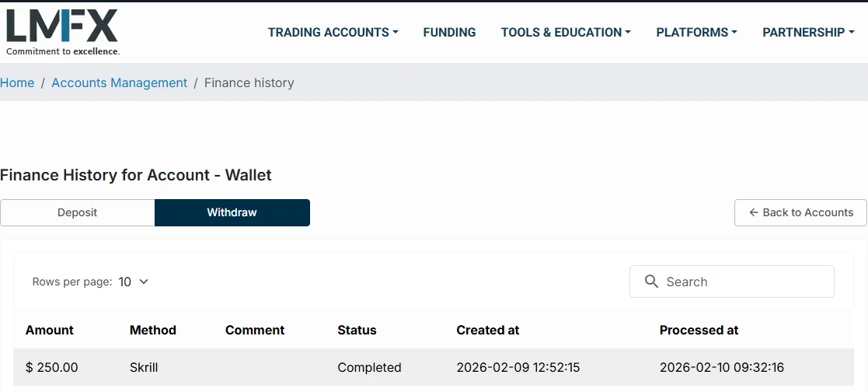The width and height of the screenshot is (868, 392).
Task: Sort by the Created at column
Action: [x=487, y=330]
